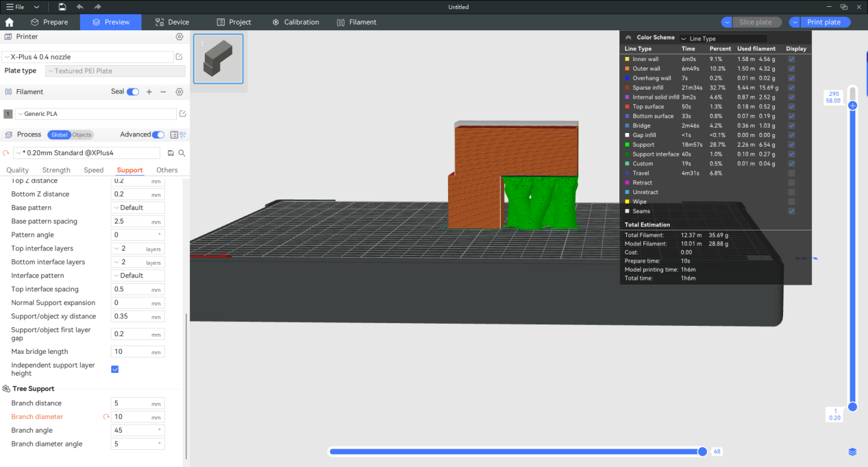The height and width of the screenshot is (467, 868).
Task: Toggle the Advanced settings switch
Action: click(x=158, y=134)
